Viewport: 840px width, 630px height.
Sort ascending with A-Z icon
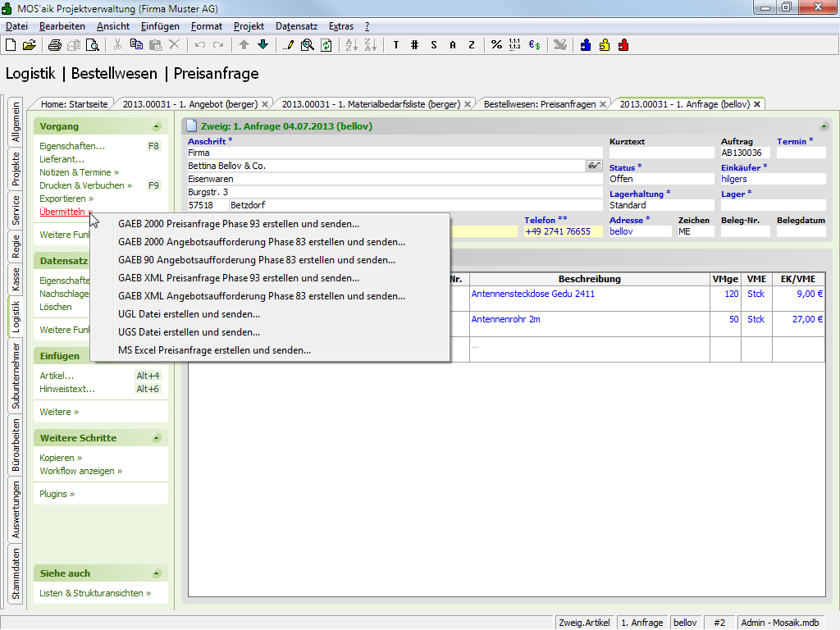[351, 45]
